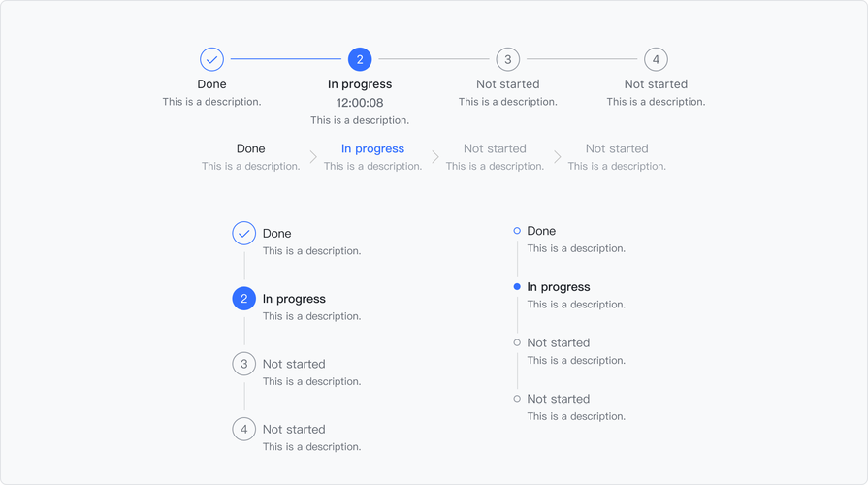Click step 4 circle in horizontal stepper
This screenshot has height=485, width=868.
(x=656, y=59)
